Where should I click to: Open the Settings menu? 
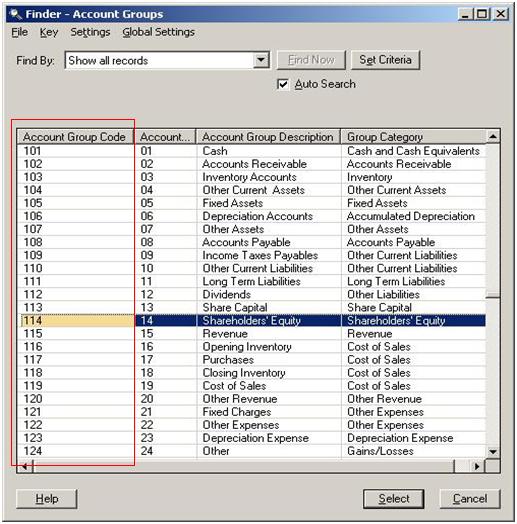[x=90, y=32]
